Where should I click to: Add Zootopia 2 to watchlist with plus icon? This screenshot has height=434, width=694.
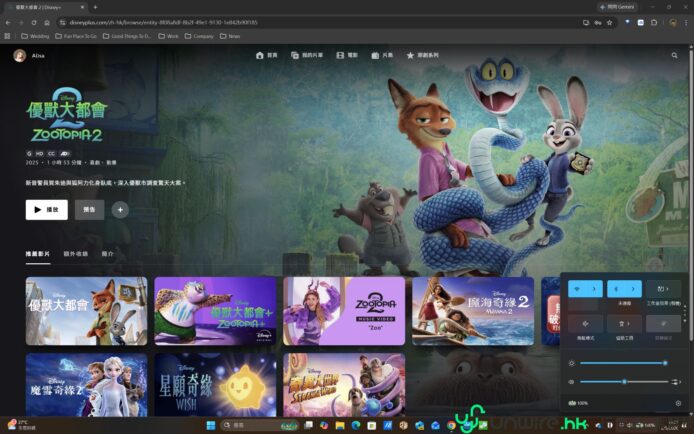120,210
